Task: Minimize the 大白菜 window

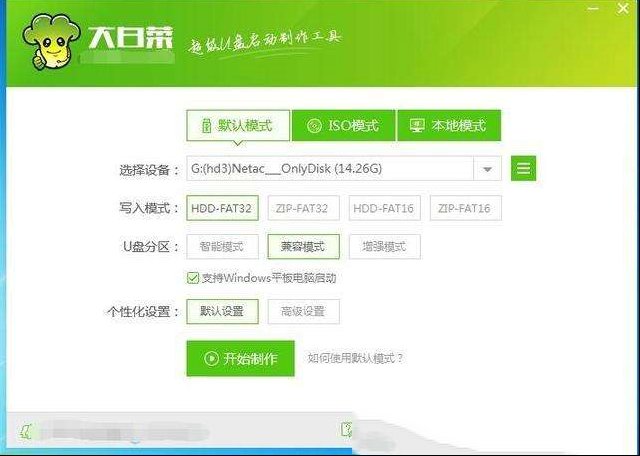Action: [x=593, y=8]
